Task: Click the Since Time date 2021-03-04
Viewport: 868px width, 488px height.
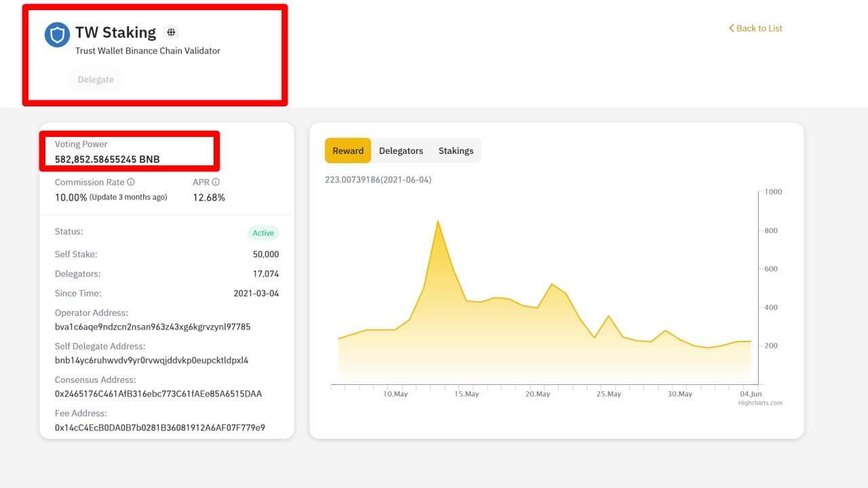Action: click(256, 293)
